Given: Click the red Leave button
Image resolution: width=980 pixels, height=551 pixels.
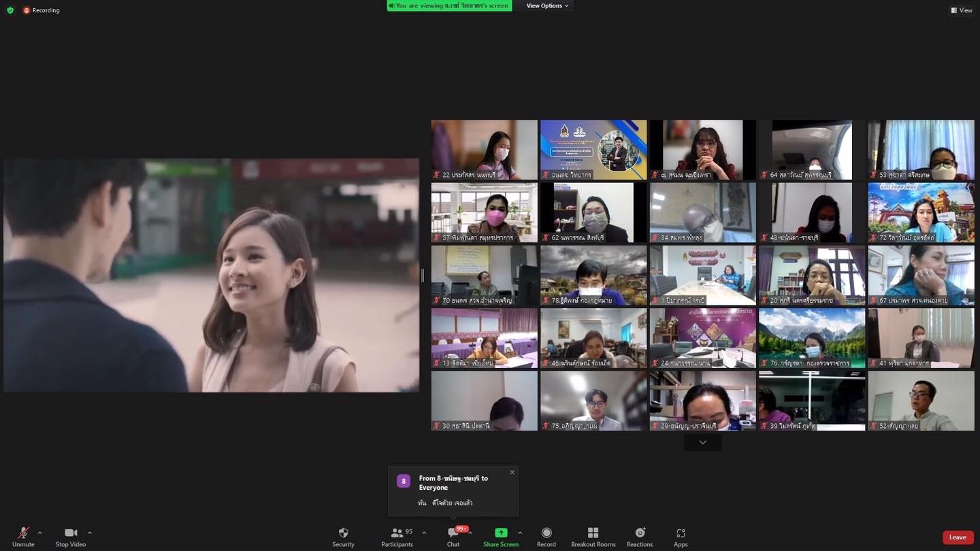Looking at the screenshot, I should pos(958,537).
